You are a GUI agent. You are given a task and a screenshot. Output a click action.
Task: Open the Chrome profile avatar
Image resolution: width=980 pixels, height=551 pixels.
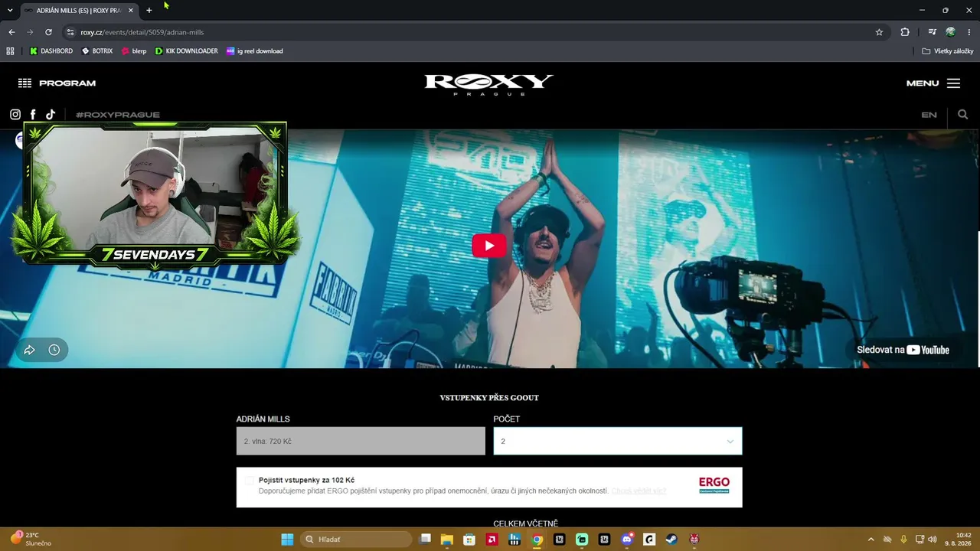click(950, 32)
